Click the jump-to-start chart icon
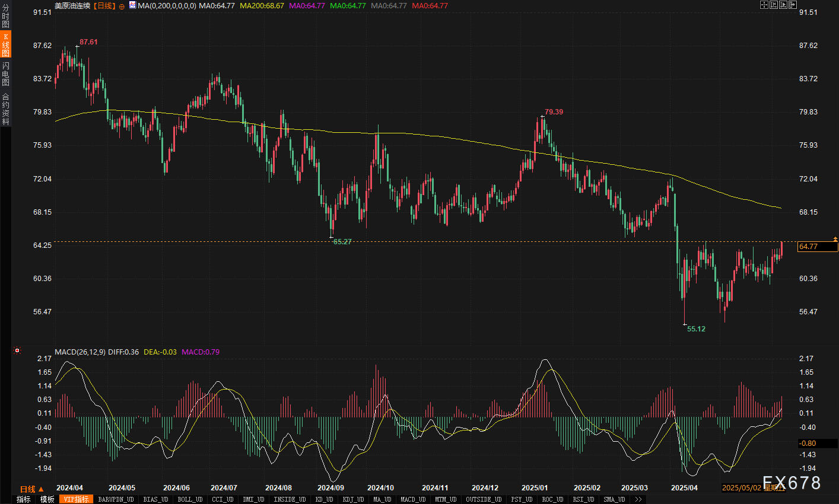Viewport: 839px width, 504px height. point(774,5)
